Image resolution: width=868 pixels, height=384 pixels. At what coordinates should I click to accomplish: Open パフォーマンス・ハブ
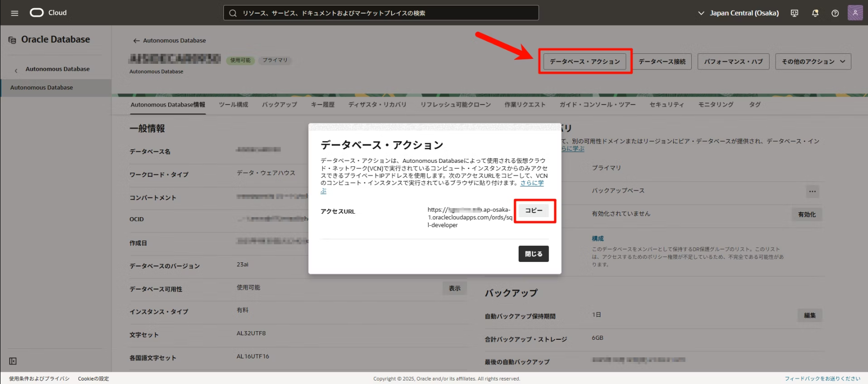pos(733,61)
